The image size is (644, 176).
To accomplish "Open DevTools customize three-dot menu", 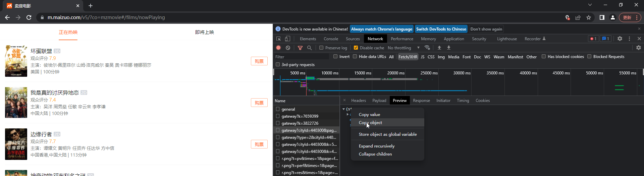I will coord(629,39).
